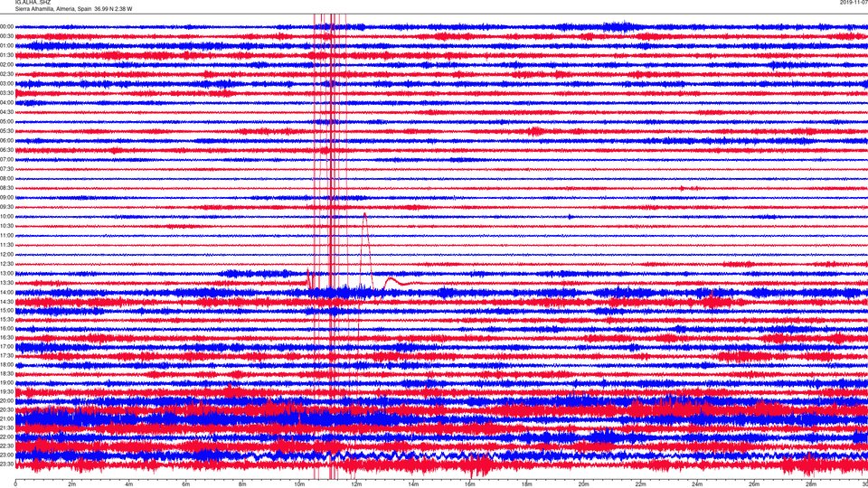Screen dimensions: 868x488
Task: Pick the 09:30 time label
Action: pos(6,207)
